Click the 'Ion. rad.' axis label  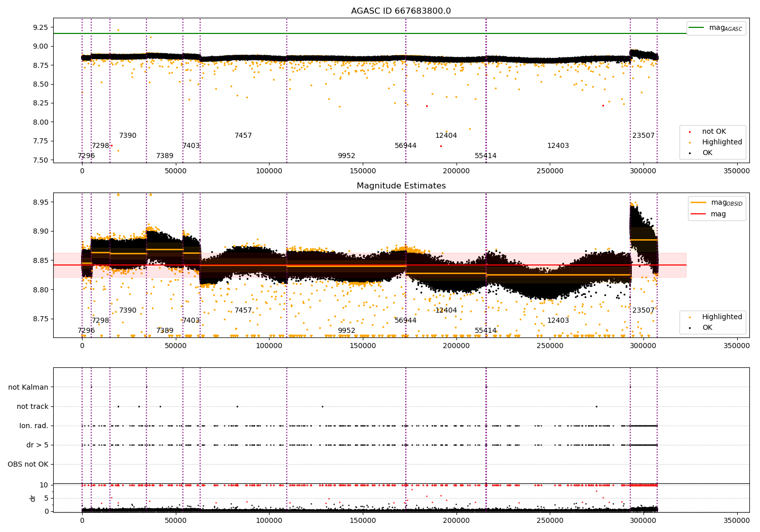pyautogui.click(x=34, y=426)
